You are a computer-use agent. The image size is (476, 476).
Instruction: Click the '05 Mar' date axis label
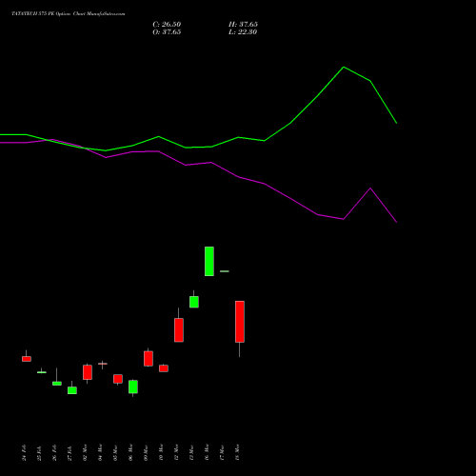[x=115, y=452]
